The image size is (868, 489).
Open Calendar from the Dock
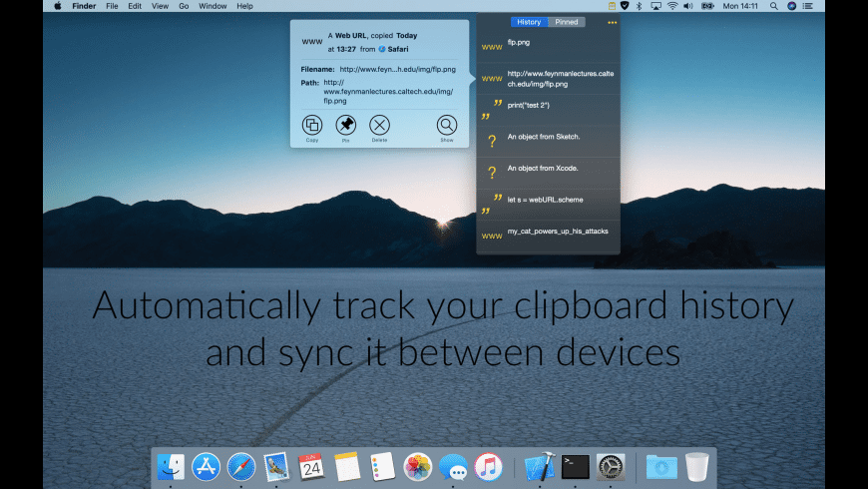311,467
